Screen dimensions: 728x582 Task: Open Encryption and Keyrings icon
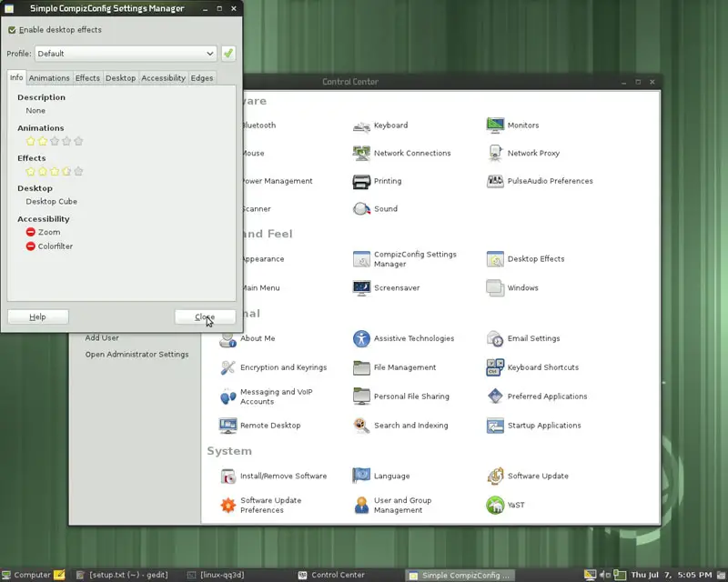point(227,367)
